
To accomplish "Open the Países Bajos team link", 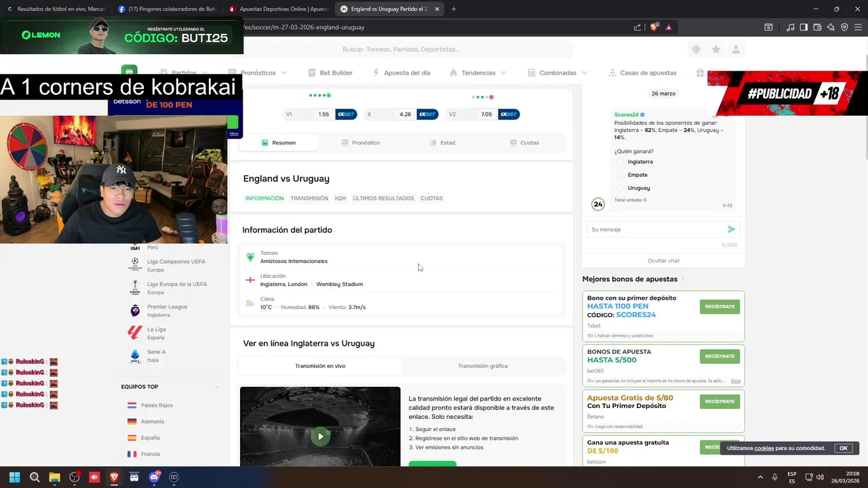I will click(157, 405).
